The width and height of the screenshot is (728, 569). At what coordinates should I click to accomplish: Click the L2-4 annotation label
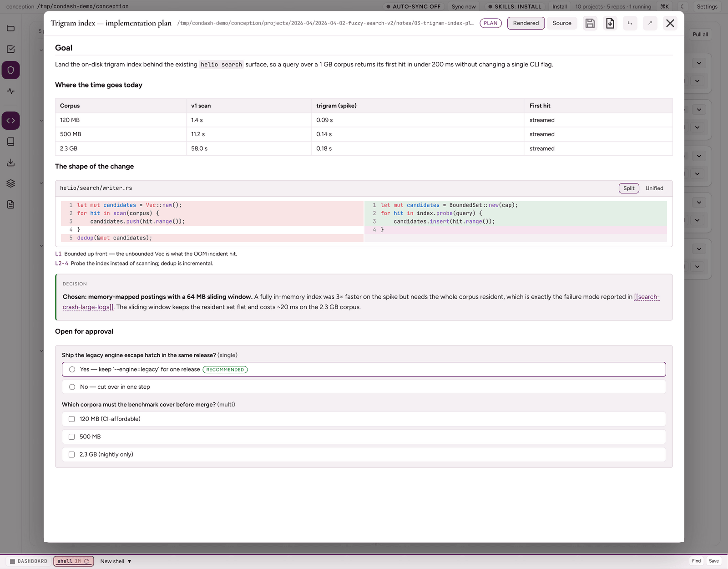click(x=61, y=264)
